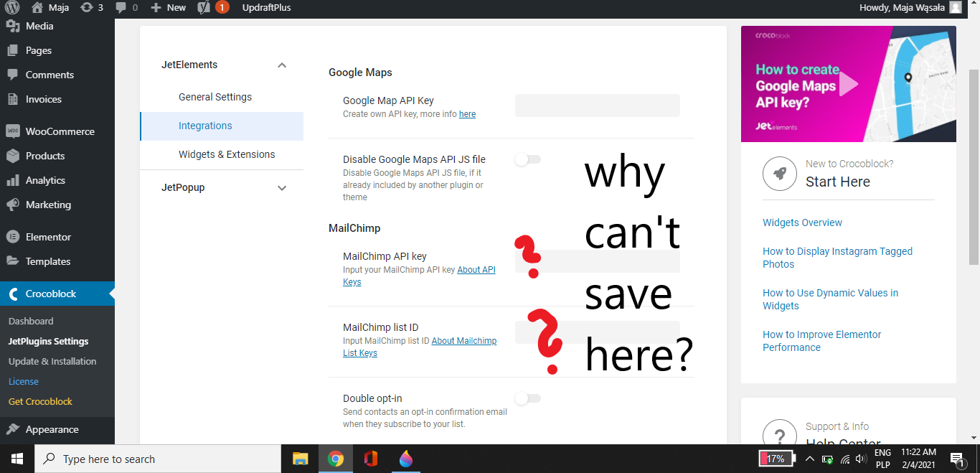The width and height of the screenshot is (980, 473).
Task: Open Office app from the taskbar
Action: click(x=371, y=459)
